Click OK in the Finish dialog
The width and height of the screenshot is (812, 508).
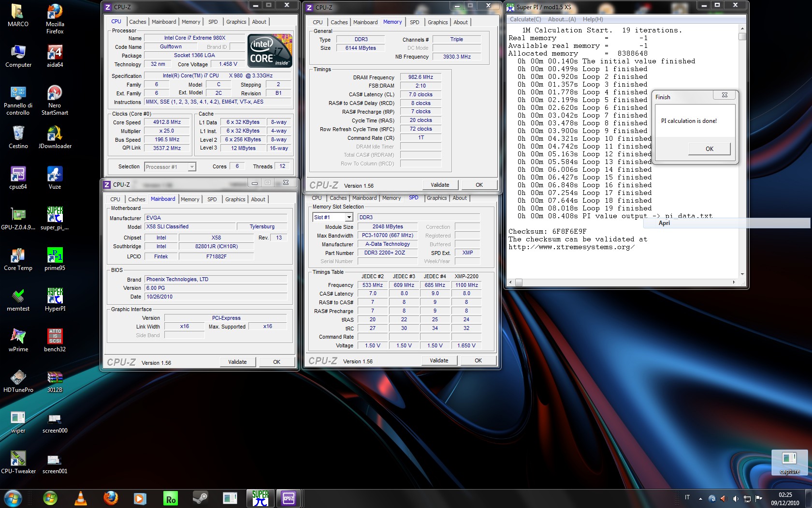click(709, 149)
